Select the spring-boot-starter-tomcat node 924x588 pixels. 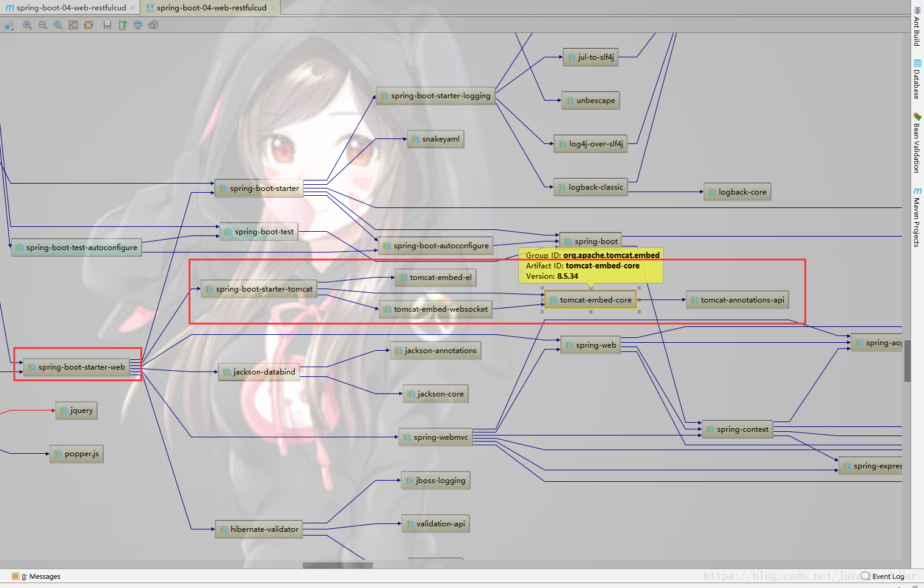(259, 289)
